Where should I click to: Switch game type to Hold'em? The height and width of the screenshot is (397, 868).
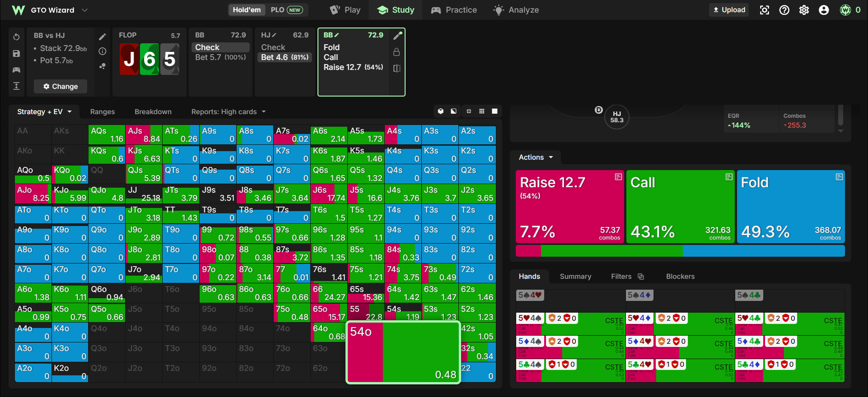click(247, 10)
